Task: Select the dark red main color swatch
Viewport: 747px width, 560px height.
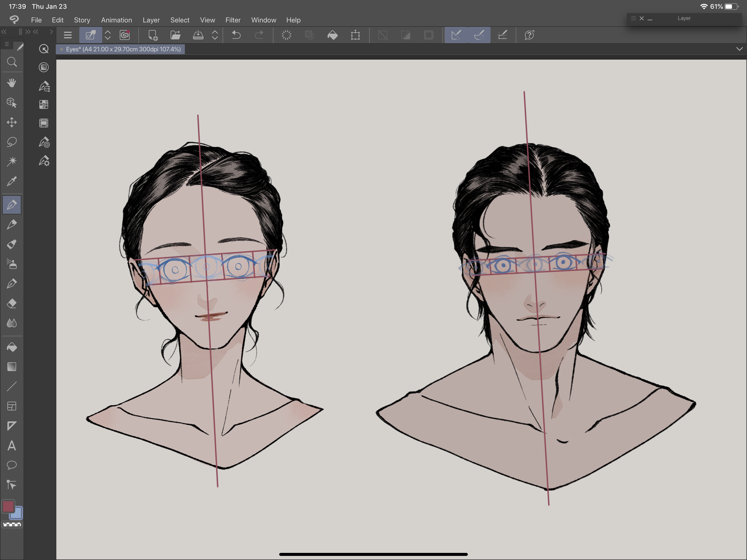Action: [x=8, y=506]
